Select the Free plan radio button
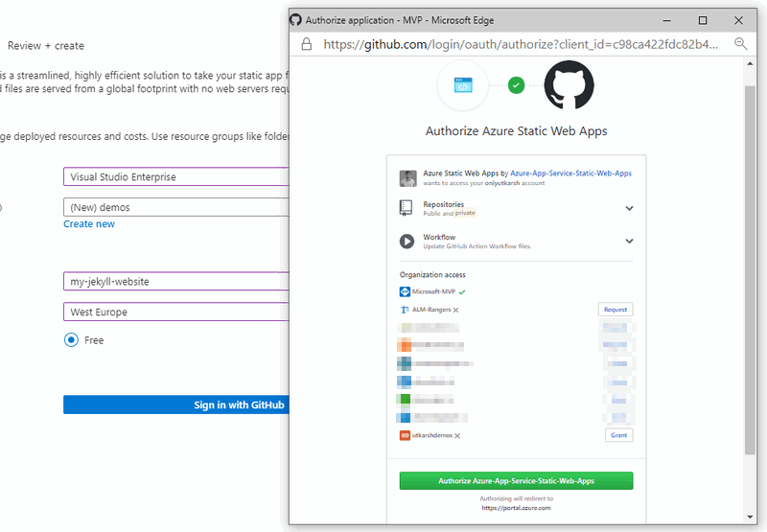The height and width of the screenshot is (532, 767). (x=71, y=340)
